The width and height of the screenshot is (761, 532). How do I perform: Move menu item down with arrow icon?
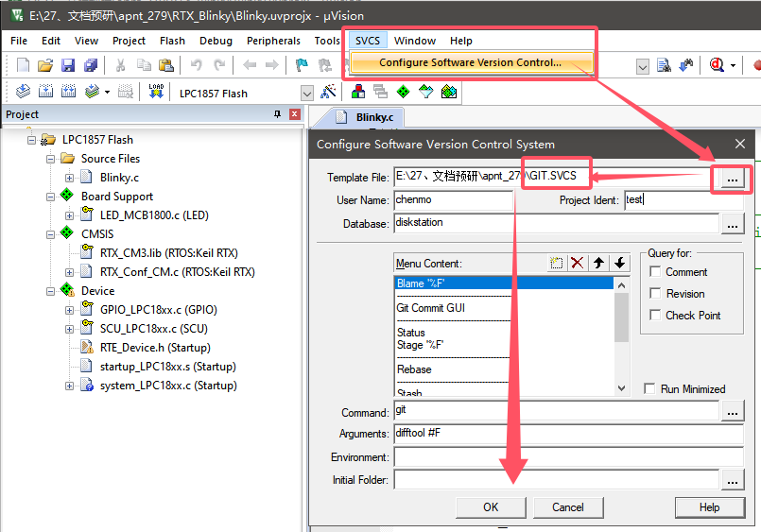tap(619, 263)
